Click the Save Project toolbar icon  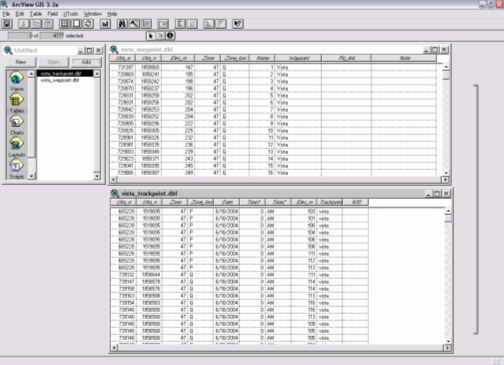pyautogui.click(x=7, y=24)
